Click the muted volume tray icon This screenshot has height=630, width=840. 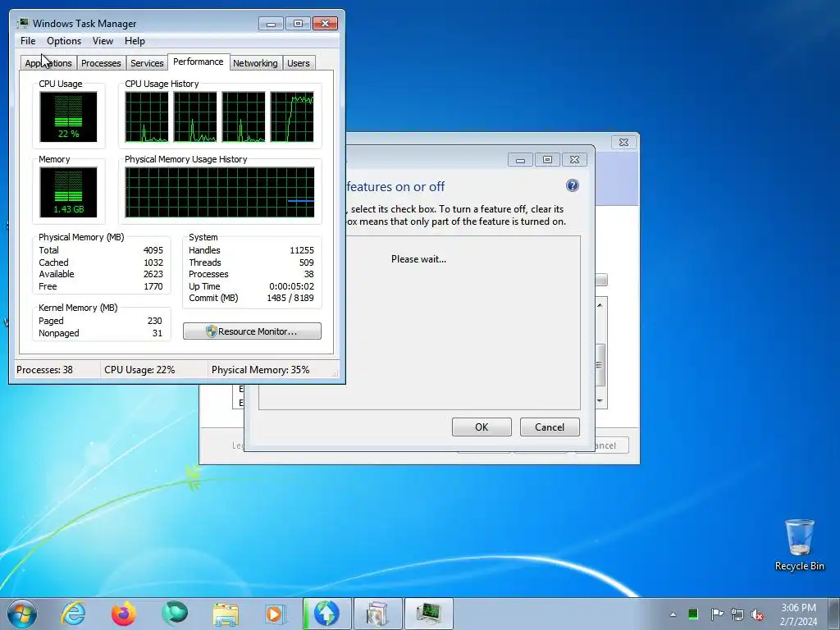757,615
